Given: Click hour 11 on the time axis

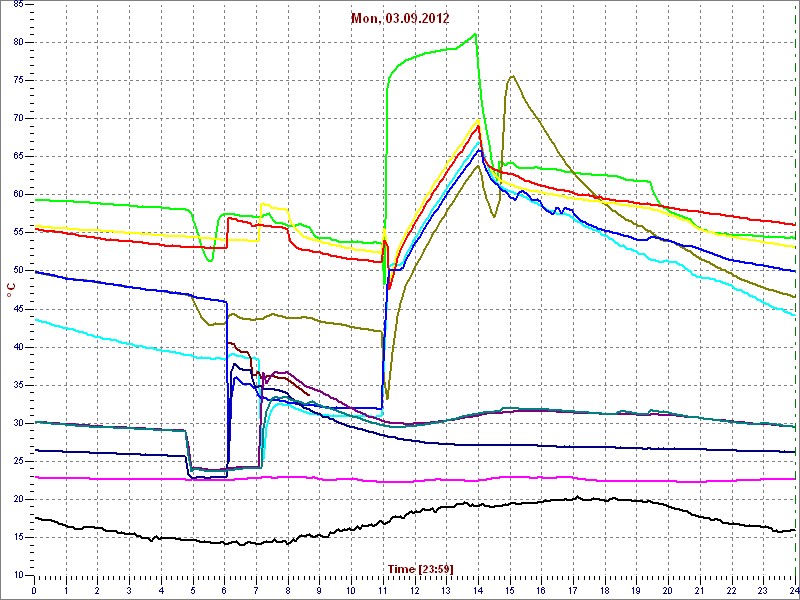Looking at the screenshot, I should click(x=382, y=590).
